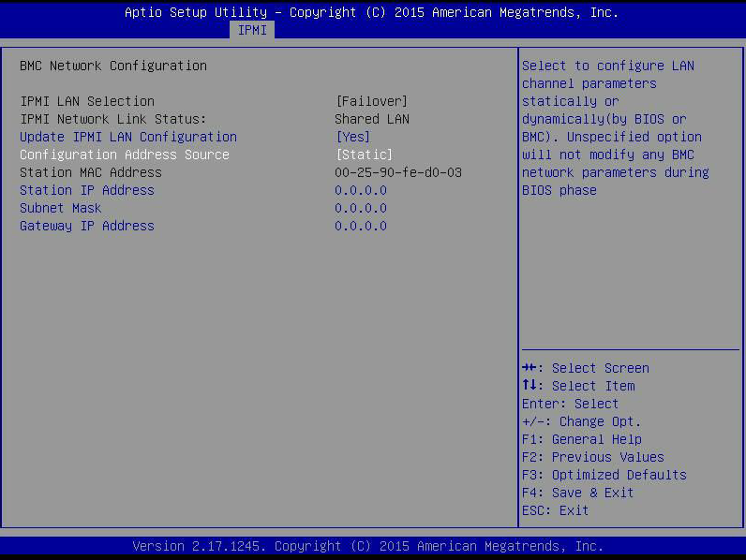Open the IPMI LAN Selection Failover option
746x560 pixels.
(371, 101)
